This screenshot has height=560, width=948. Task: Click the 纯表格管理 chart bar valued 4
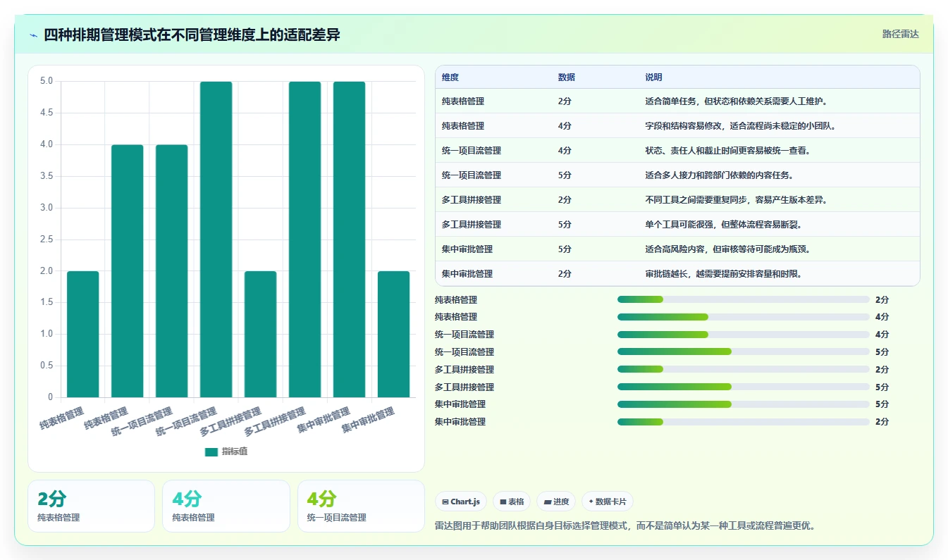[x=128, y=271]
